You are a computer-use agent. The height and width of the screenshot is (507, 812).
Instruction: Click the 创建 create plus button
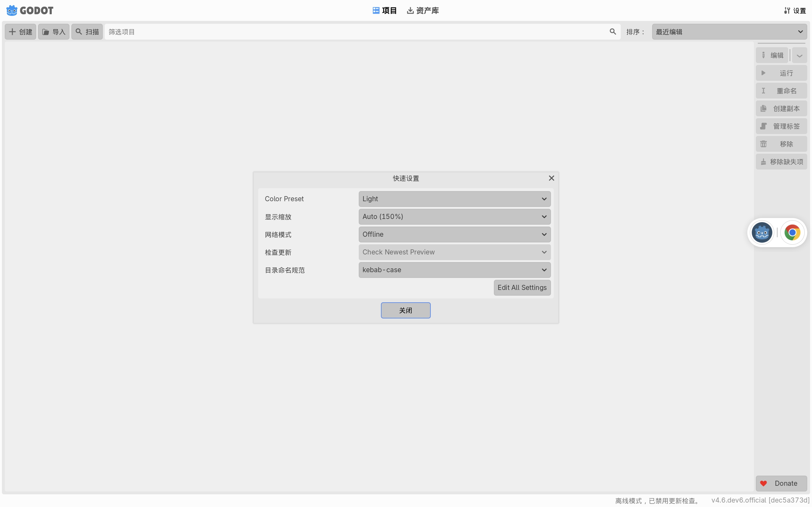click(21, 32)
